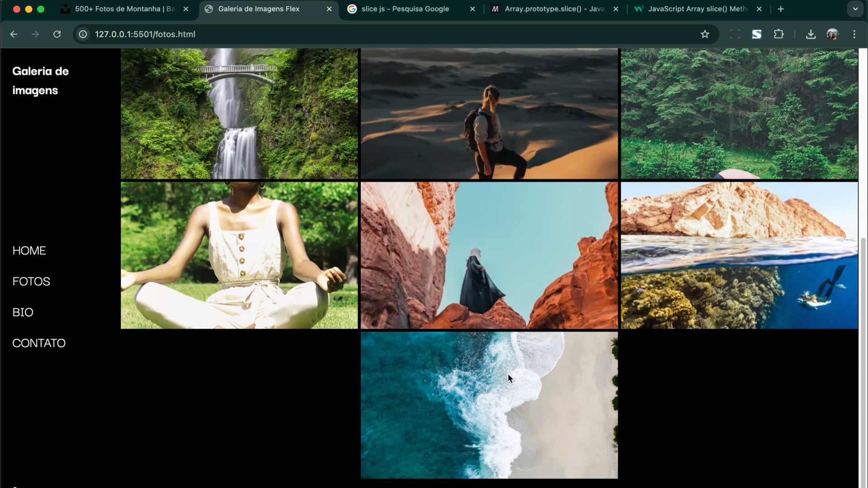Navigate to the CONTATO link
This screenshot has width=868, height=488.
(x=39, y=343)
